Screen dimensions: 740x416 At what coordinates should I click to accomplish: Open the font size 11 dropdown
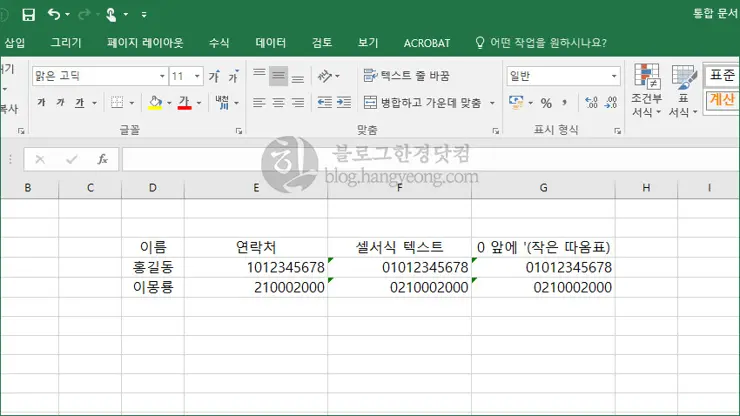(x=197, y=76)
